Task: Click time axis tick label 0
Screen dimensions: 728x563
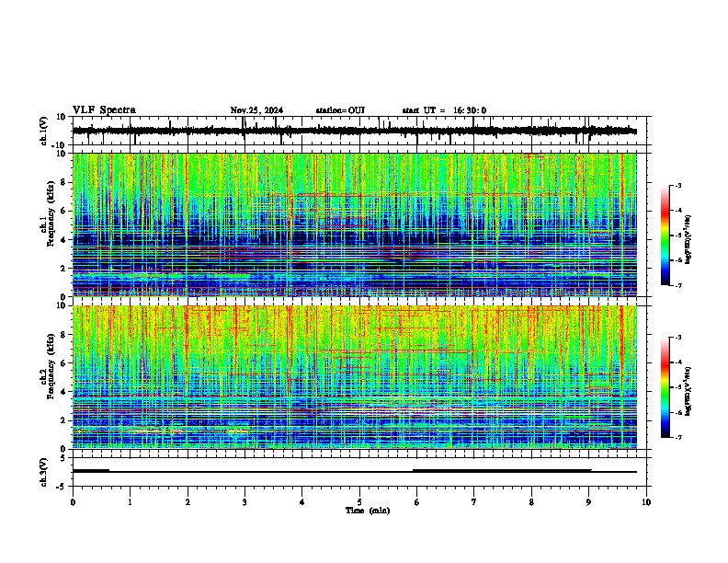Action: 73,502
